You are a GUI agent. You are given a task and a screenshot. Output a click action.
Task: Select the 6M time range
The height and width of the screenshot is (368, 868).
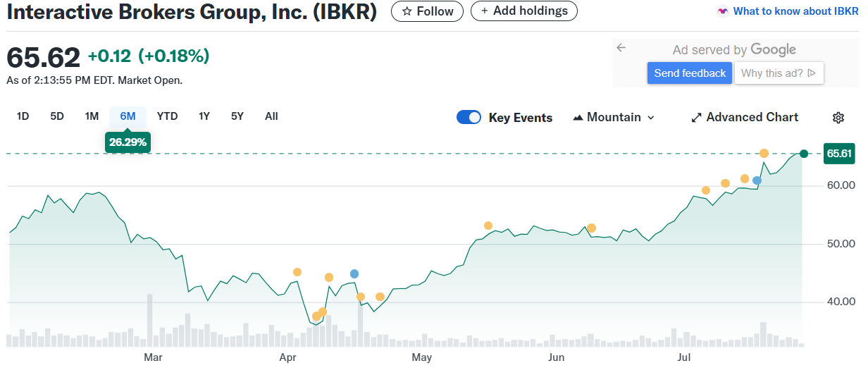[128, 116]
